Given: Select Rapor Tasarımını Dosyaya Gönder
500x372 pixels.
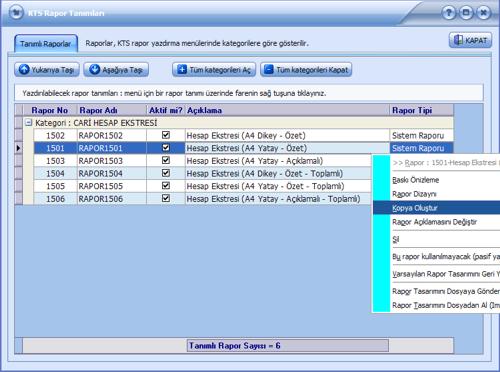Looking at the screenshot, I should (436, 291).
